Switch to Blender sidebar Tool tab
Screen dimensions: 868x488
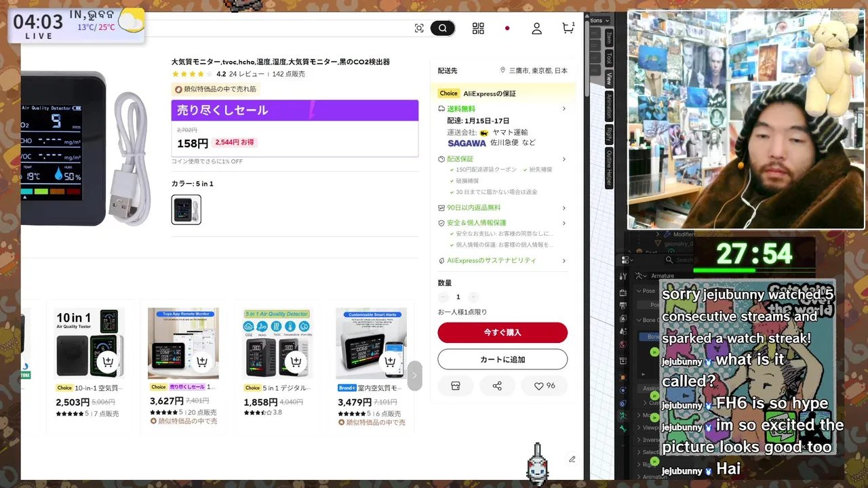(609, 58)
